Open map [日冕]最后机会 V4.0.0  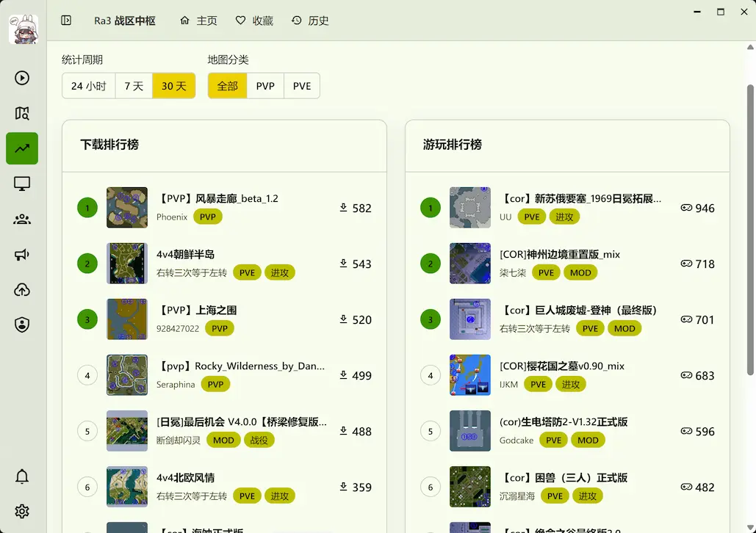(x=242, y=422)
